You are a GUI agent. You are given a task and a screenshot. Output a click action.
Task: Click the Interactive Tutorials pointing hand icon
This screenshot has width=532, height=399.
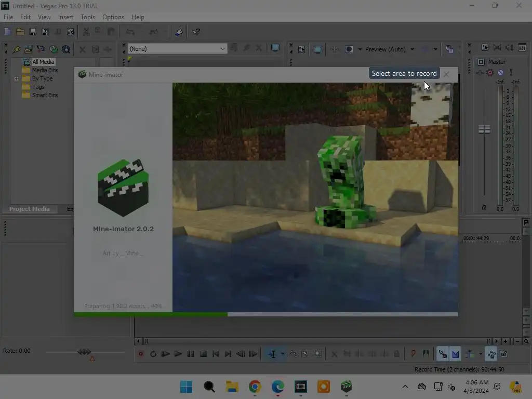pyautogui.click(x=179, y=32)
